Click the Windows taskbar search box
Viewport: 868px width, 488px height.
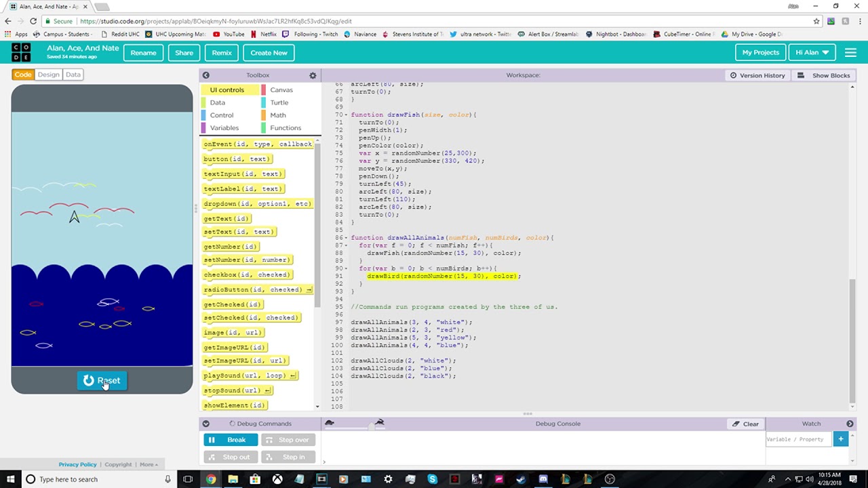98,479
